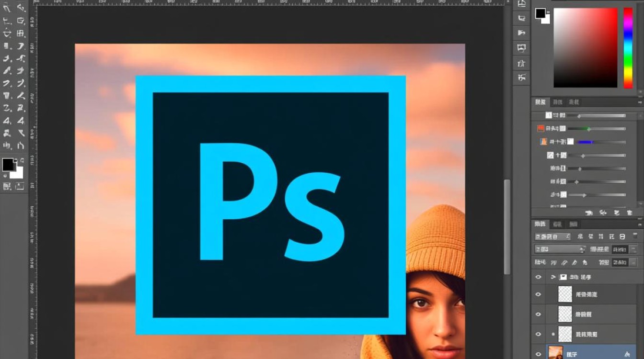Select the photo thumbnail of the highlighted layer
Image resolution: width=644 pixels, height=359 pixels.
pos(555,353)
